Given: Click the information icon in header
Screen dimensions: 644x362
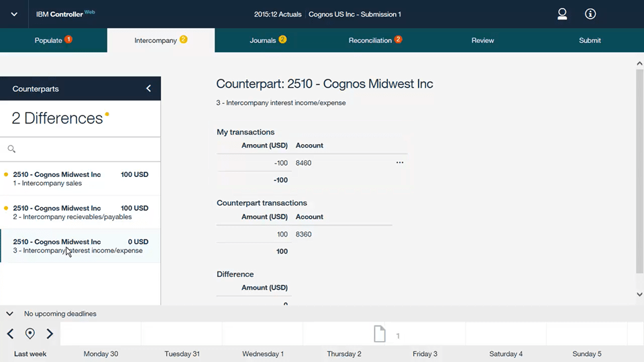Looking at the screenshot, I should pyautogui.click(x=590, y=14).
